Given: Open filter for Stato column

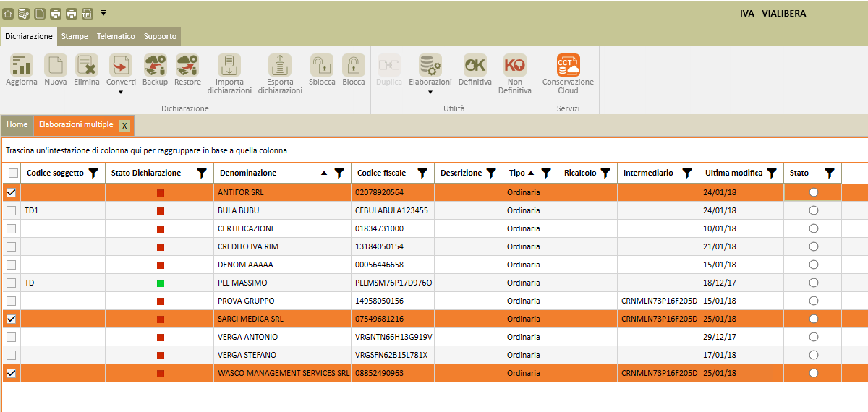Looking at the screenshot, I should pos(830,173).
